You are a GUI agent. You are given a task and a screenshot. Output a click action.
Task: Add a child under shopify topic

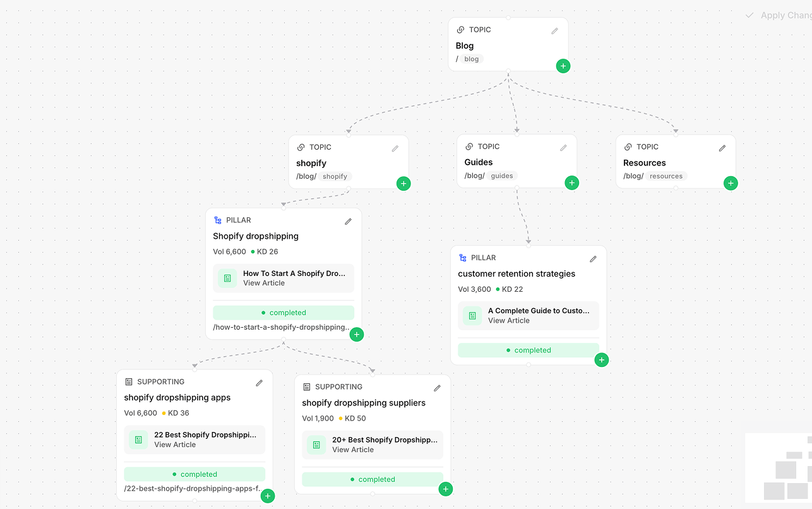(403, 183)
